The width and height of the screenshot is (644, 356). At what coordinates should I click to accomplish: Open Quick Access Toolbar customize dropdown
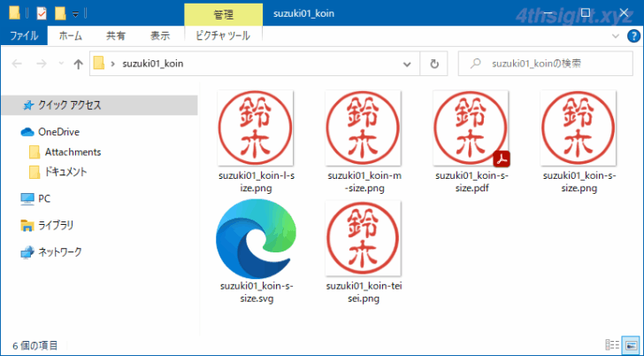[76, 14]
